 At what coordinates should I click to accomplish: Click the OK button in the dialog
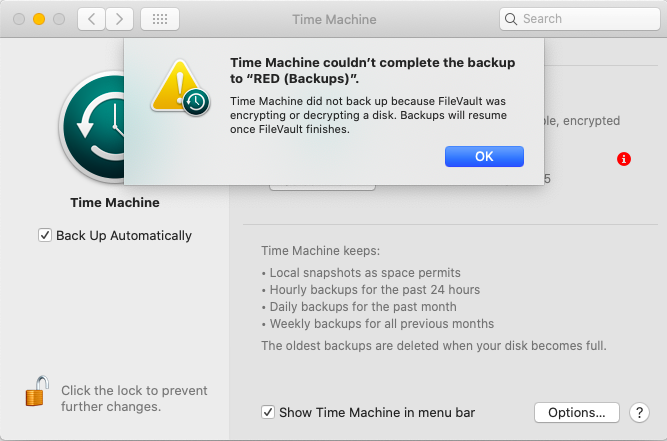[484, 156]
